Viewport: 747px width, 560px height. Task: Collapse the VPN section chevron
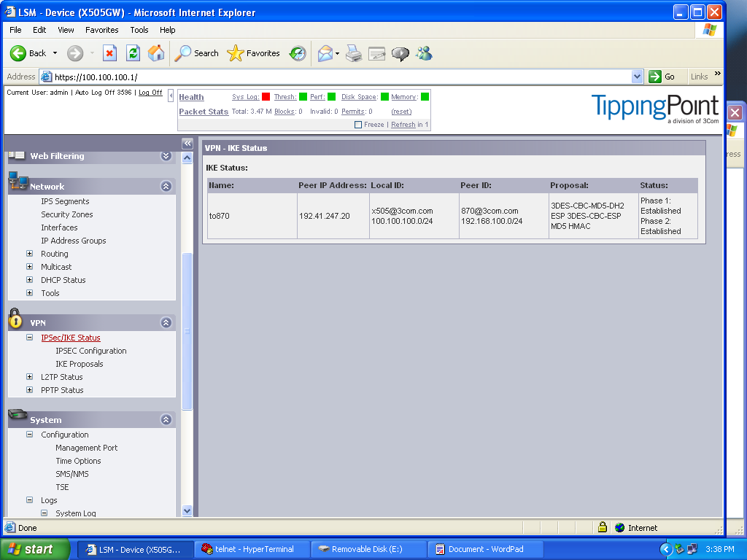pyautogui.click(x=166, y=322)
